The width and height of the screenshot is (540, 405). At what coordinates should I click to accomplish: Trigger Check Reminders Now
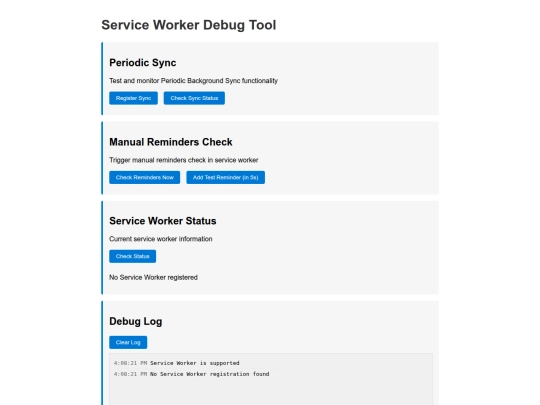pyautogui.click(x=145, y=177)
